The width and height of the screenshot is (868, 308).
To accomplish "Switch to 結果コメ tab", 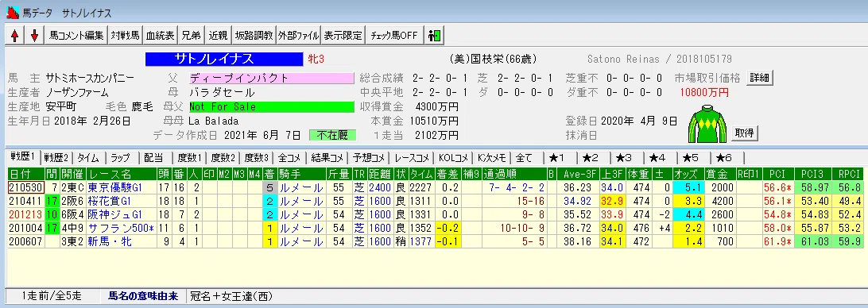I will coord(328,157).
